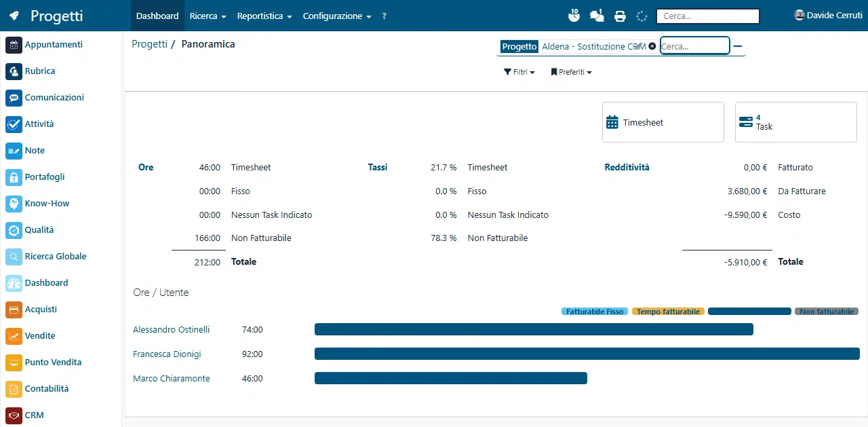Open the Attività checkmark icon
Image resolution: width=868 pixels, height=427 pixels.
[14, 124]
